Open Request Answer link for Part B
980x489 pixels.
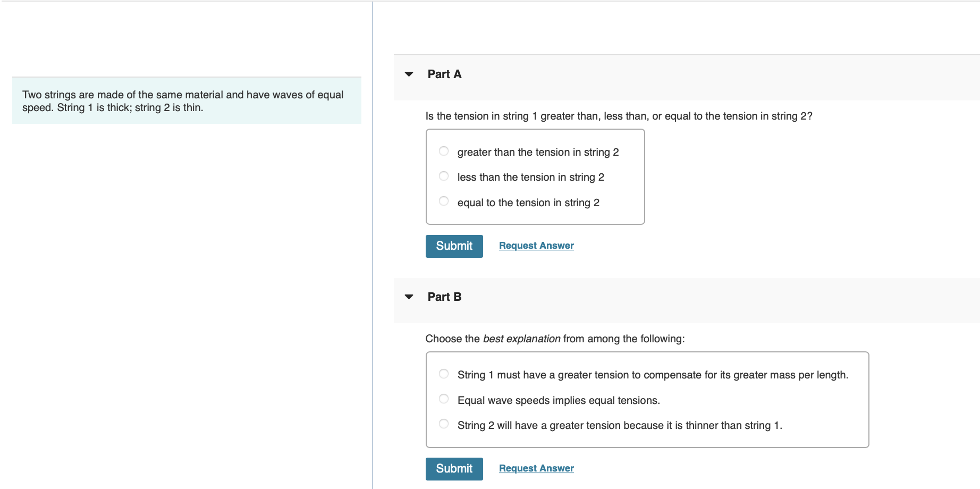coord(536,468)
